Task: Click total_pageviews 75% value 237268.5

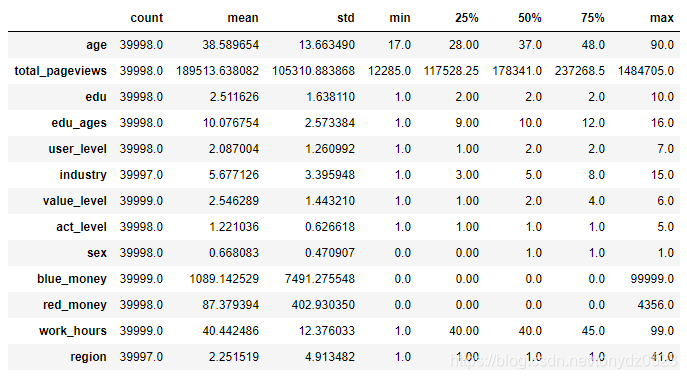Action: pyautogui.click(x=580, y=71)
